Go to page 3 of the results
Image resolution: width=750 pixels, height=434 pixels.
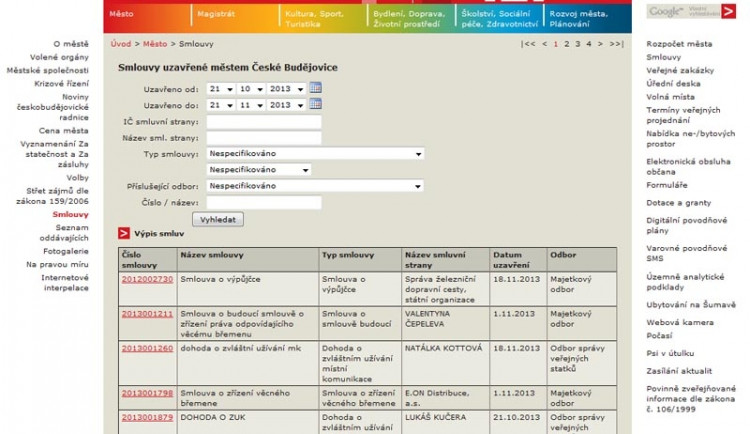(x=577, y=44)
